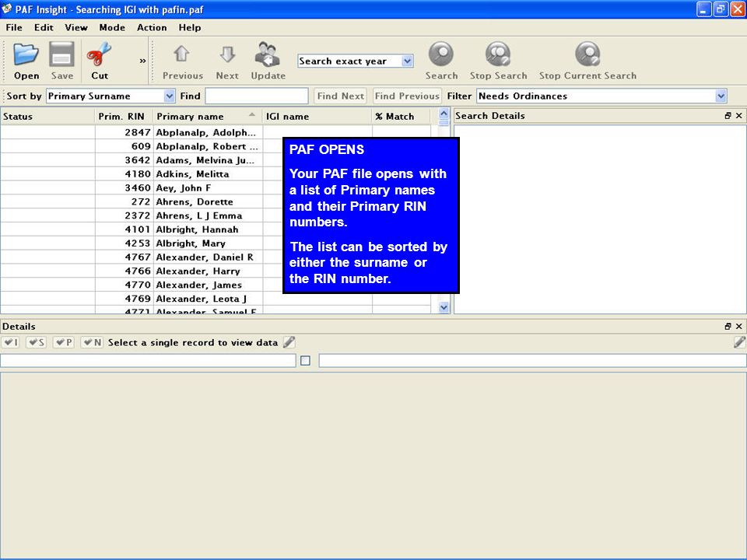
Task: Select row Albright, Hannah
Action: pos(216,229)
